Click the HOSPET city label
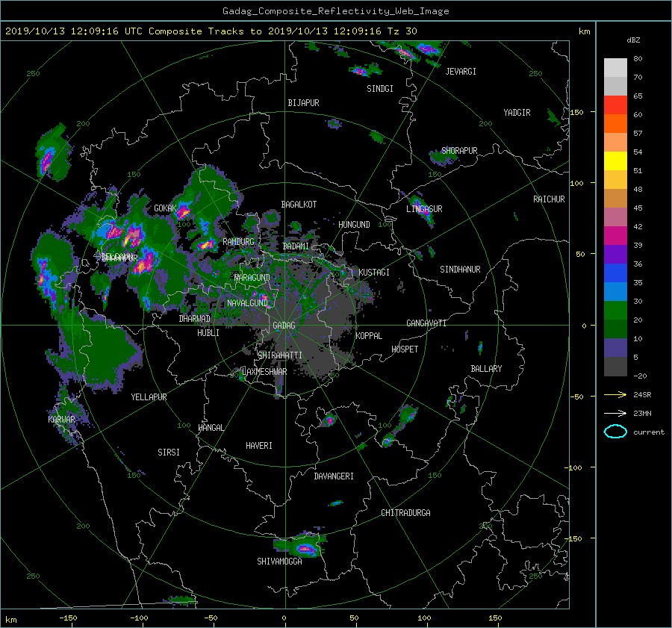Image resolution: width=672 pixels, height=628 pixels. (405, 349)
